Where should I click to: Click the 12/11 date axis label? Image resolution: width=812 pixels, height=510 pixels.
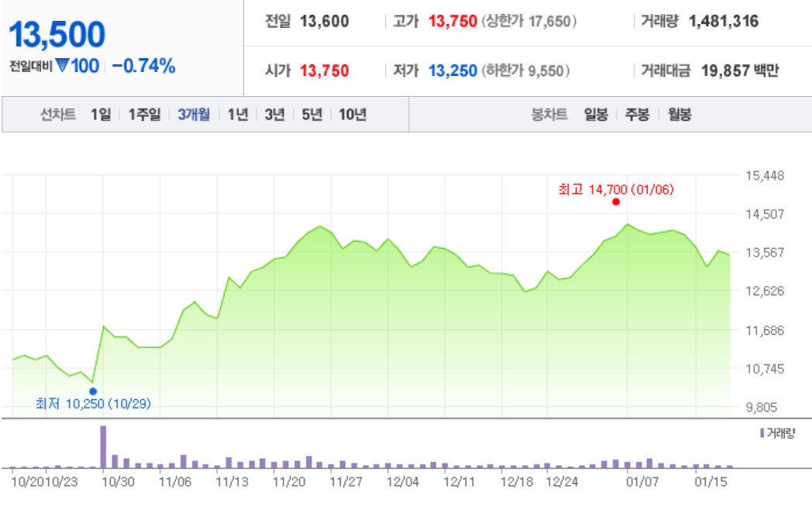click(x=459, y=482)
